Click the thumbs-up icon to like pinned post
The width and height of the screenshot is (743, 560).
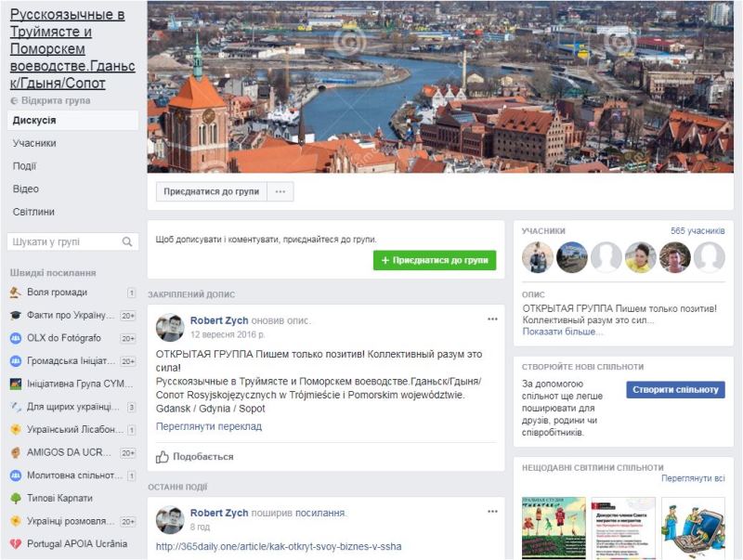(163, 457)
